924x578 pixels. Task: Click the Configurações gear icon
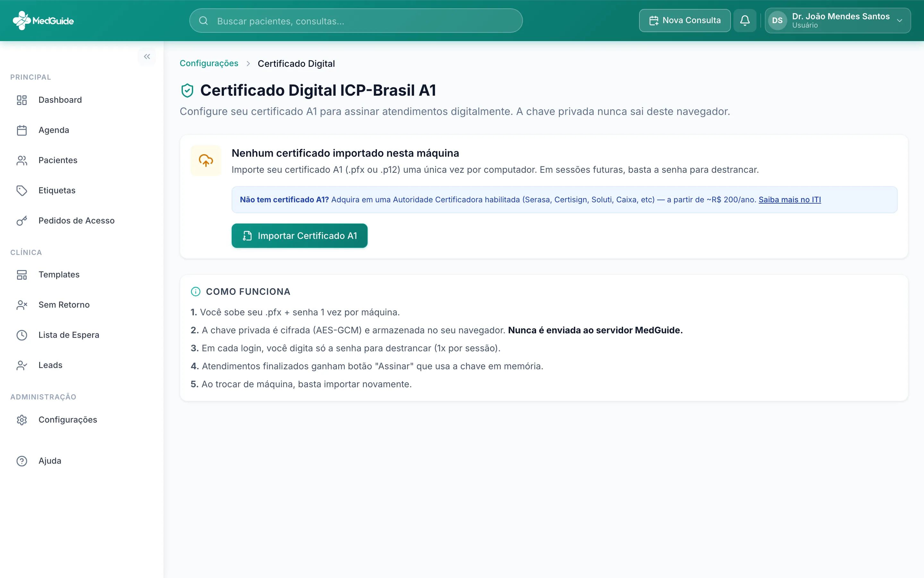22,420
